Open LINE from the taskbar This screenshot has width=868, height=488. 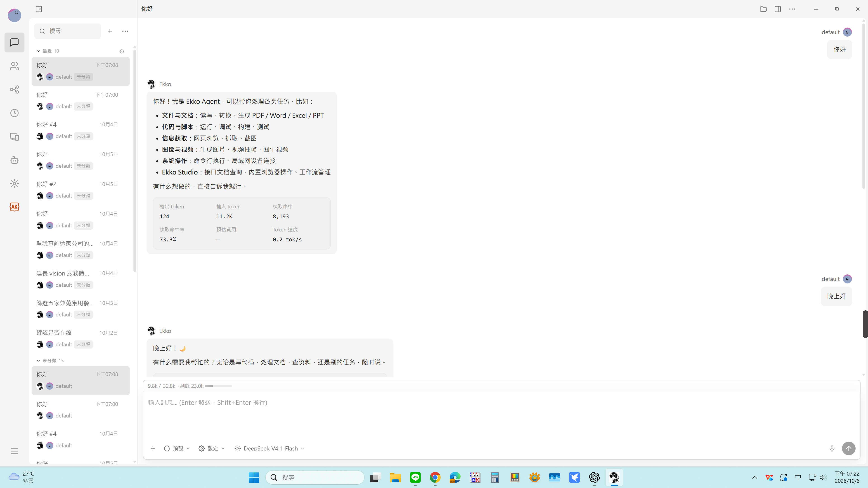pos(415,478)
